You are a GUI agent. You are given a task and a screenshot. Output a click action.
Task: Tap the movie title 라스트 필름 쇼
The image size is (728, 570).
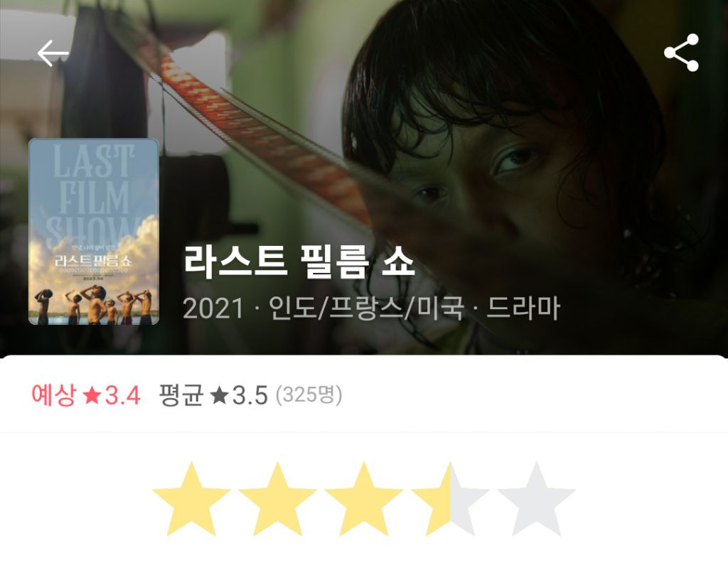pyautogui.click(x=299, y=262)
